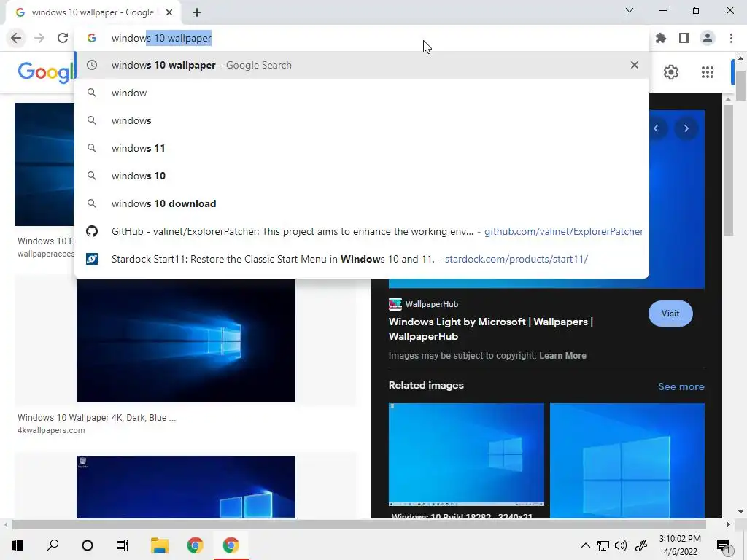Screen dimensions: 747x560
Task: Open the GitHub ExplorerPatcher suggestion
Action: 362,231
